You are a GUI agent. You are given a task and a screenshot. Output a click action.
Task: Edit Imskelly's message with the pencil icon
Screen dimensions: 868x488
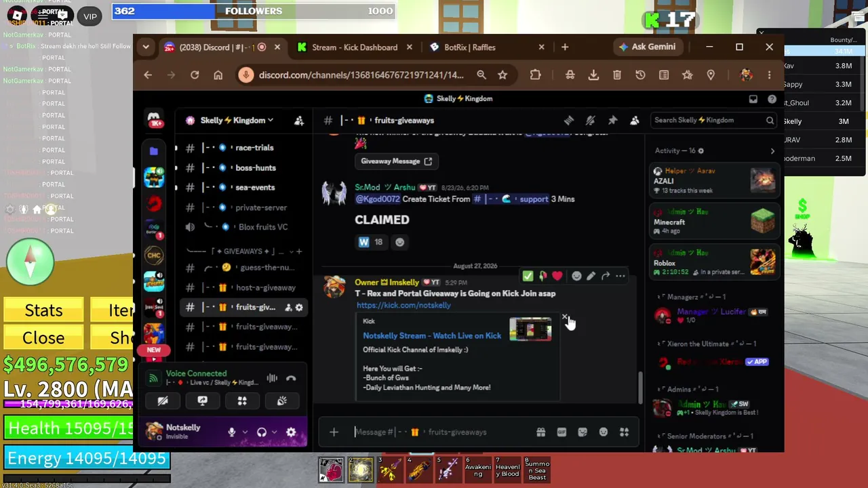591,276
